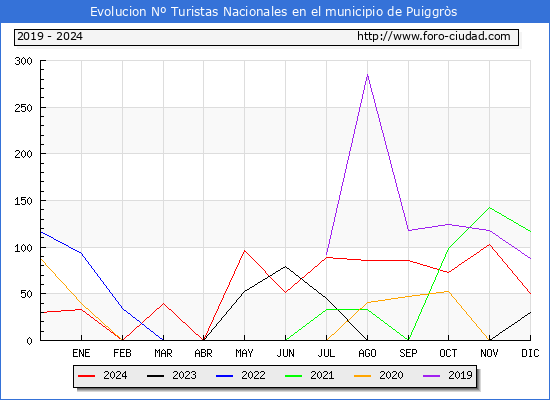550x400 pixels.
Task: Click the ENE month axis label
Action: 81,353
